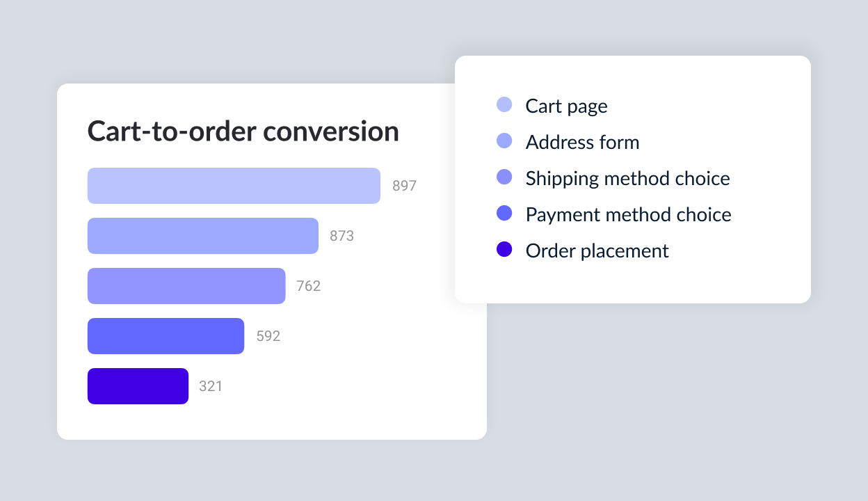
Task: Click the darkest bar valued 321
Action: pos(138,386)
